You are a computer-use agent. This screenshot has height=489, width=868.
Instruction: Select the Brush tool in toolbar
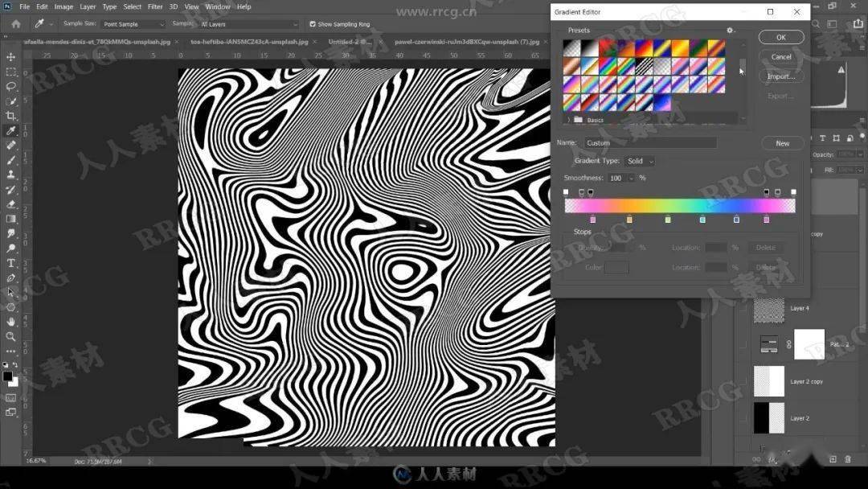click(10, 160)
